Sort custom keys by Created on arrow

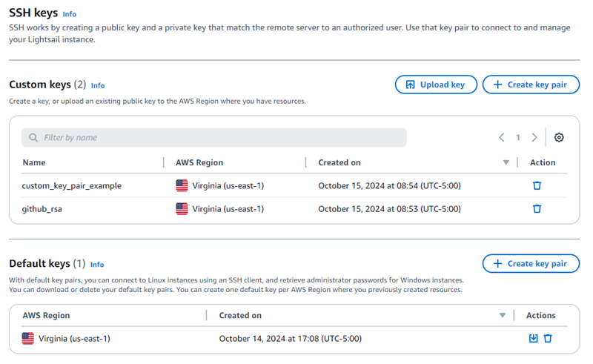(x=506, y=163)
